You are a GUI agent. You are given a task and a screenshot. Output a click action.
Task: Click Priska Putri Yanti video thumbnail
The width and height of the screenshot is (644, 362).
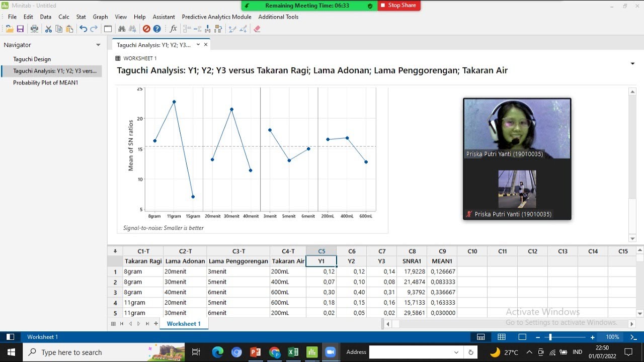[517, 129]
